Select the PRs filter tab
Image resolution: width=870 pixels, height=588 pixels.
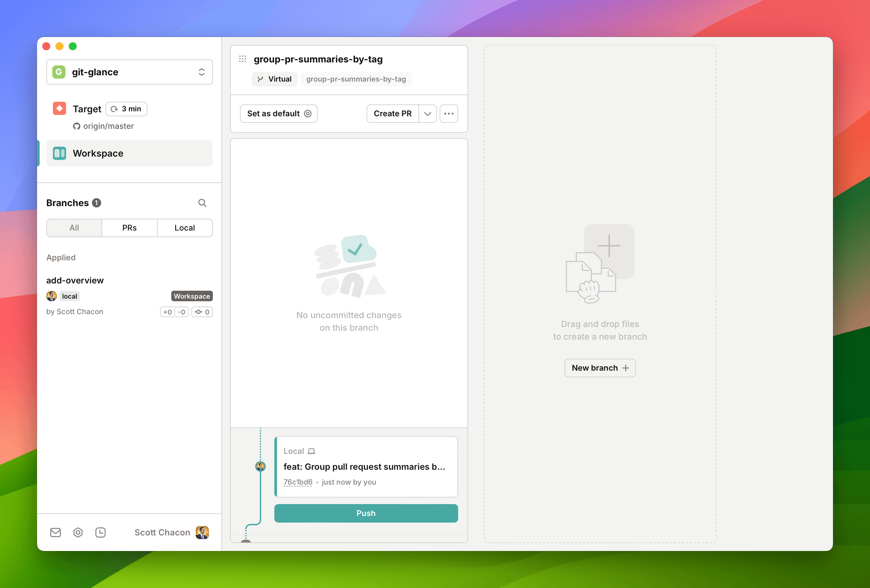click(x=129, y=228)
